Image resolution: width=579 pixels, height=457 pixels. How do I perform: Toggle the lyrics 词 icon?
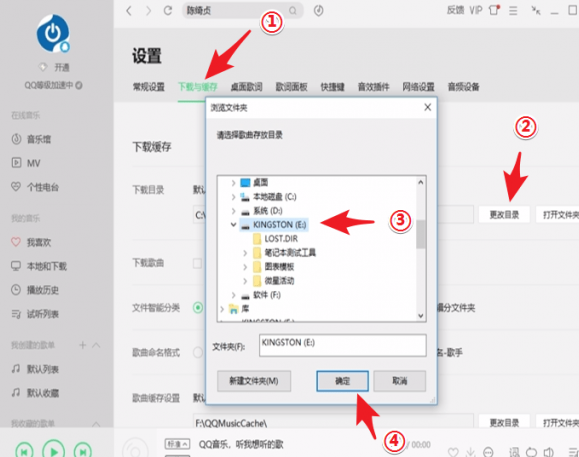pos(514,452)
